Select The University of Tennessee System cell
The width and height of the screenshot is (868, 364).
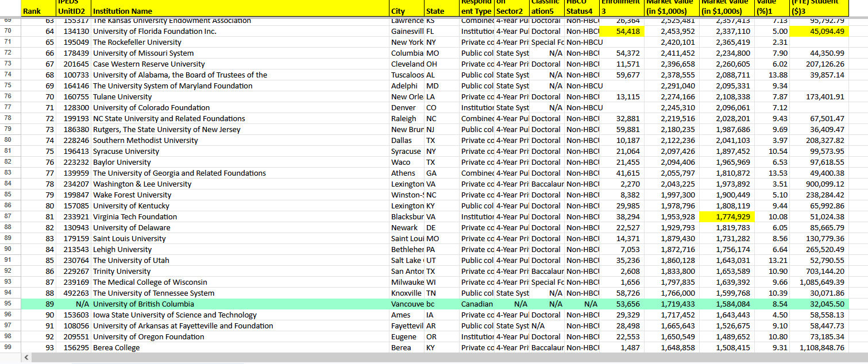click(x=240, y=293)
